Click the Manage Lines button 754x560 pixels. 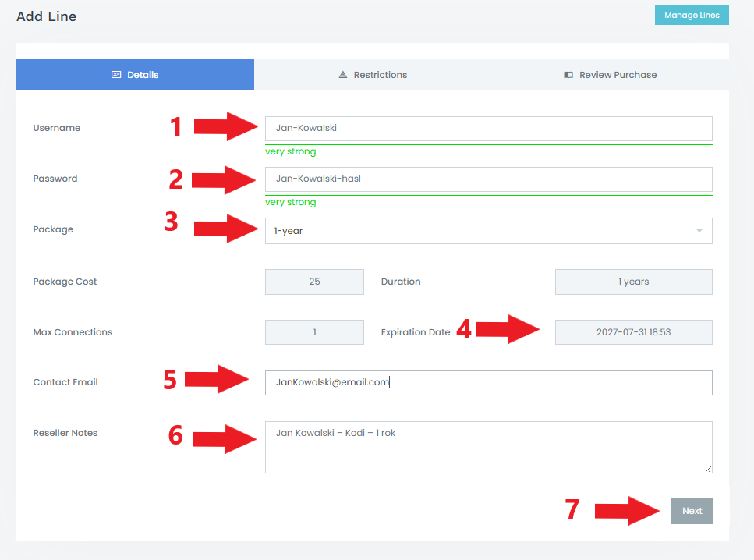692,16
